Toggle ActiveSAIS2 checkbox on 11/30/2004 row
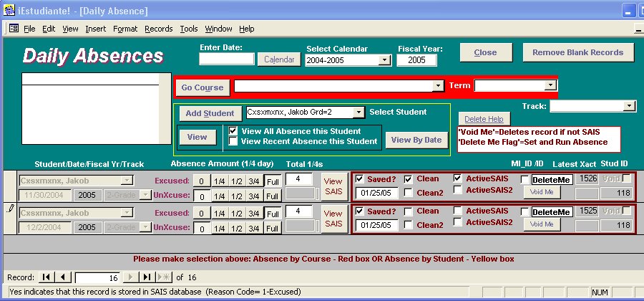This screenshot has width=644, height=301. (458, 190)
